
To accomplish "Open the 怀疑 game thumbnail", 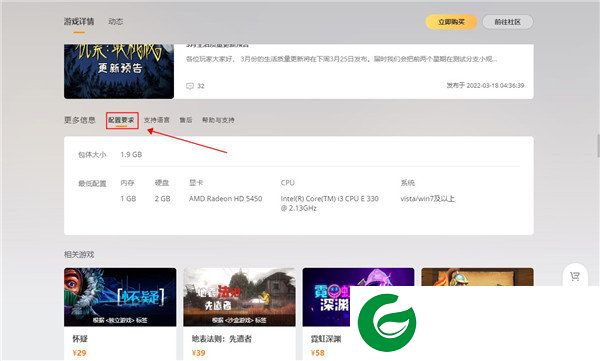I will (120, 297).
